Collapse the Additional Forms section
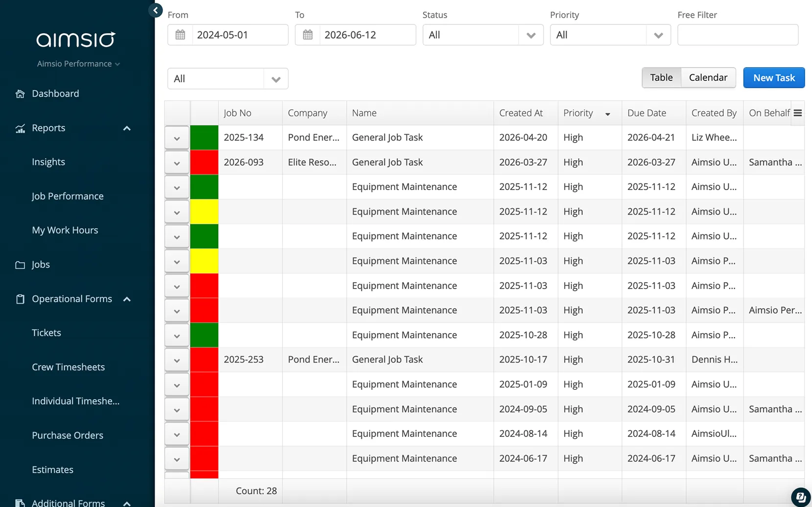Screen dimensions: 812x507 click(x=127, y=503)
